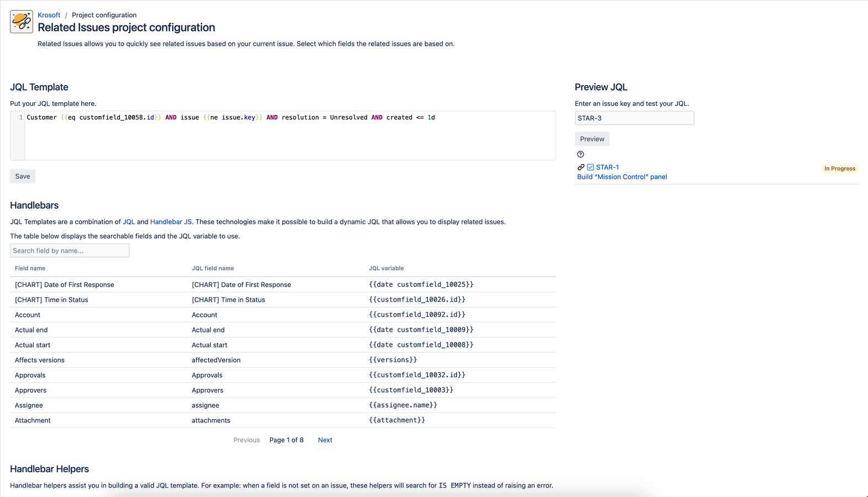Viewport: 868px width, 497px height.
Task: Open the Krosoft breadcrumb link
Action: pos(49,15)
